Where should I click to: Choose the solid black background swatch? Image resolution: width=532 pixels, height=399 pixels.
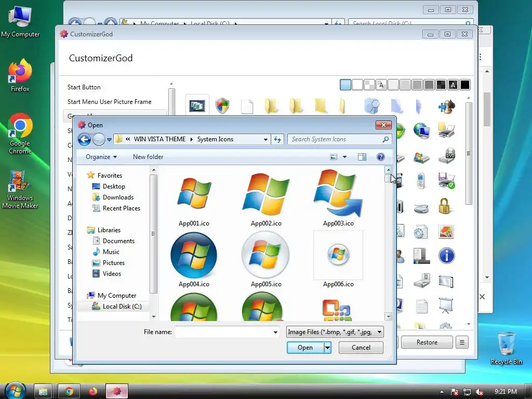coord(465,85)
